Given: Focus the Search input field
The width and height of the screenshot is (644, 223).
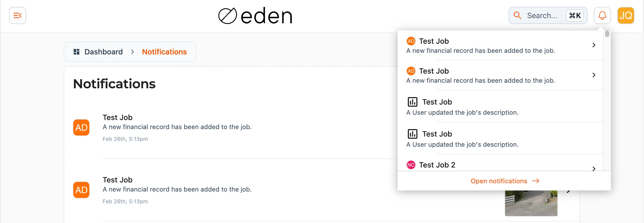Looking at the screenshot, I should [548, 15].
